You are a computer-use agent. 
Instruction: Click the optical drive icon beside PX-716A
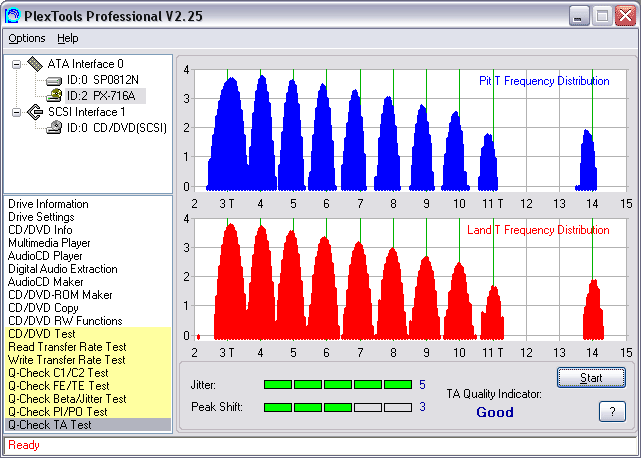click(54, 96)
